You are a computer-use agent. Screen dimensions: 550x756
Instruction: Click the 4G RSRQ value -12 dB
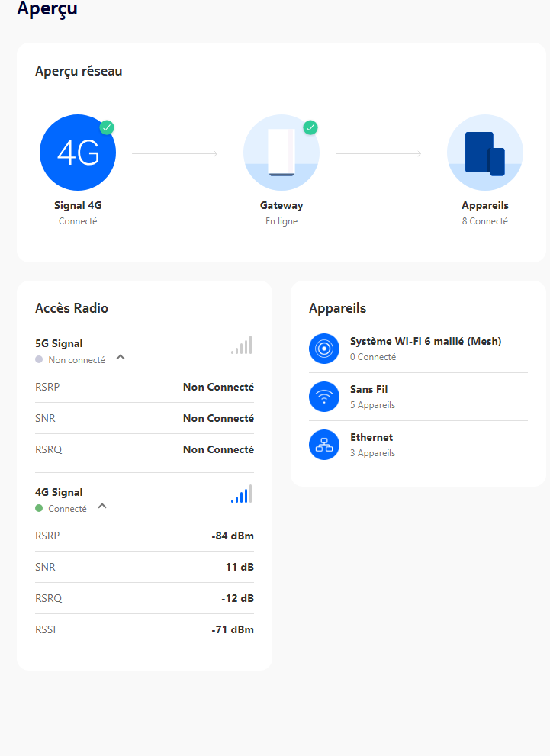click(238, 598)
